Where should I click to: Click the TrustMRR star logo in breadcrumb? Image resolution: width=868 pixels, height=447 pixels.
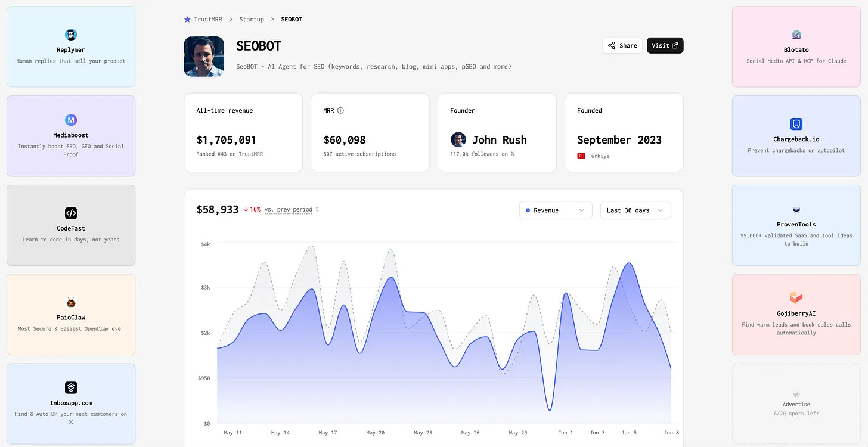187,20
